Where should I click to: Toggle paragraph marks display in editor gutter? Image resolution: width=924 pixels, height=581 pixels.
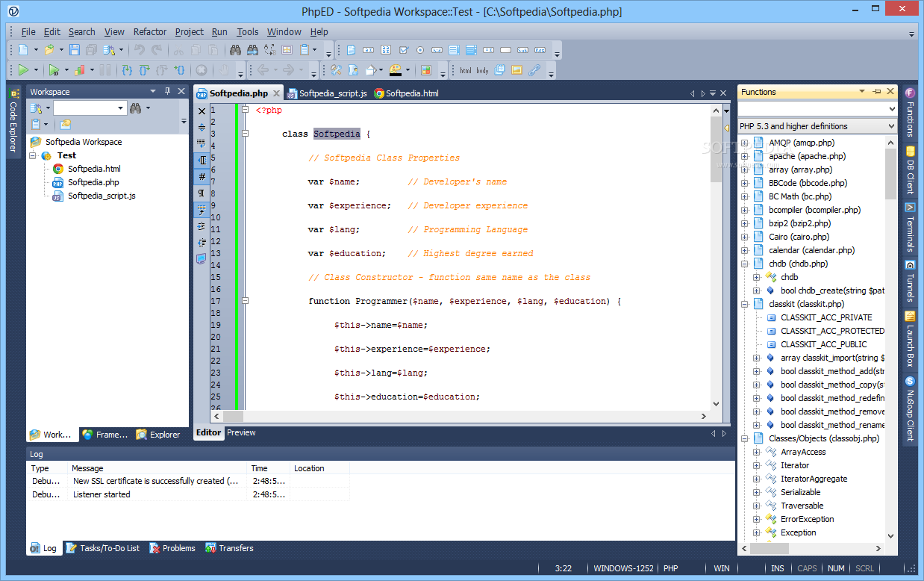point(202,193)
